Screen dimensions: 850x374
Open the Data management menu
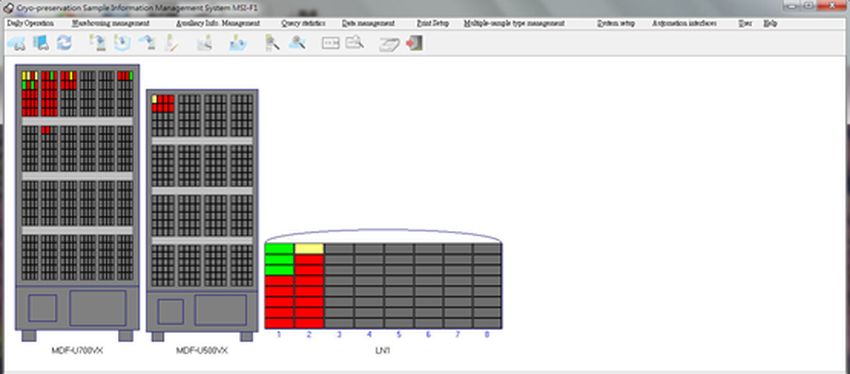(368, 23)
